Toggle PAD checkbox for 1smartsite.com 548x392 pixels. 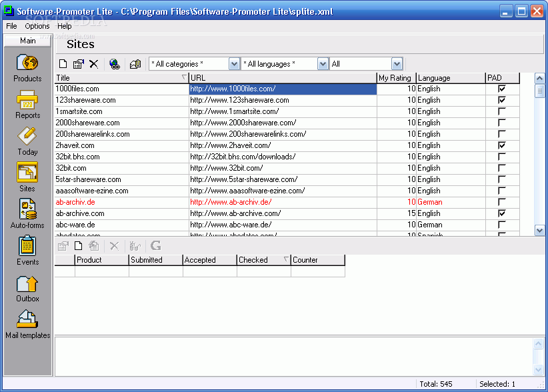[502, 111]
